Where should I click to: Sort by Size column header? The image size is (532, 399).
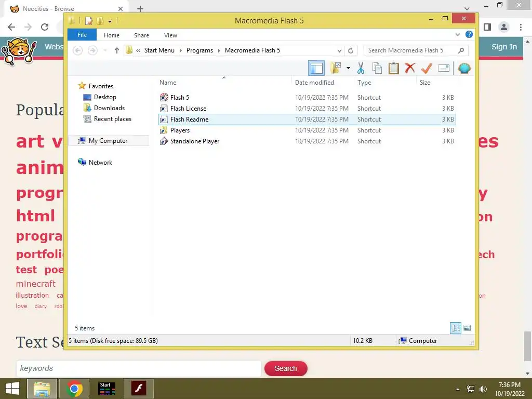tap(425, 83)
